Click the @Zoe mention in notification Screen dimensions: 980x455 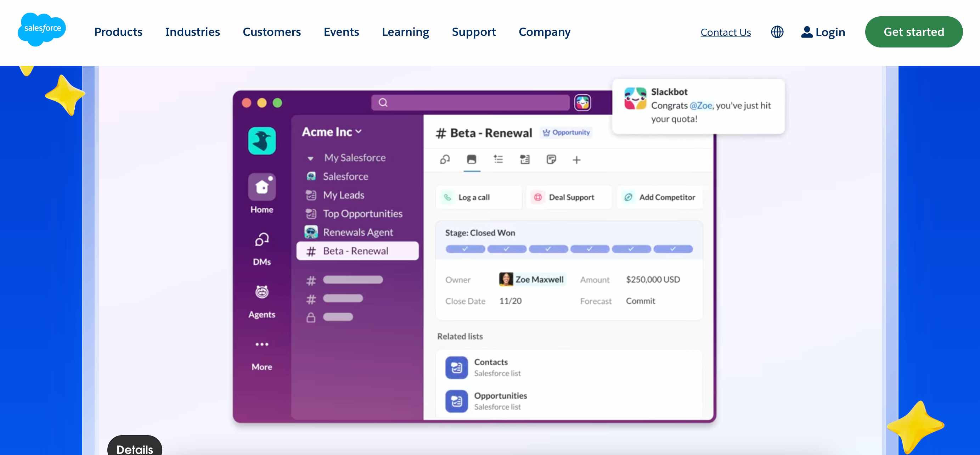(701, 105)
